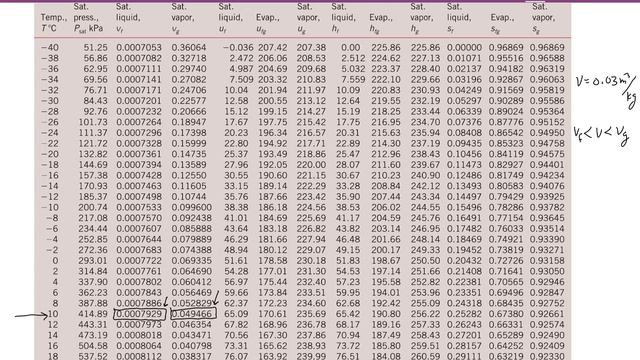Click the 'Evap., hfg' column header

point(380,23)
